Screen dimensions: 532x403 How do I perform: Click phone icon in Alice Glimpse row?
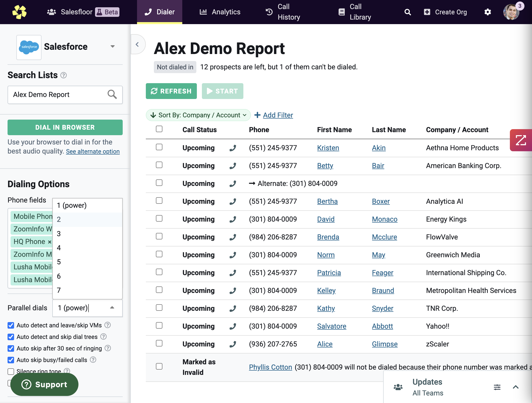coord(233,344)
